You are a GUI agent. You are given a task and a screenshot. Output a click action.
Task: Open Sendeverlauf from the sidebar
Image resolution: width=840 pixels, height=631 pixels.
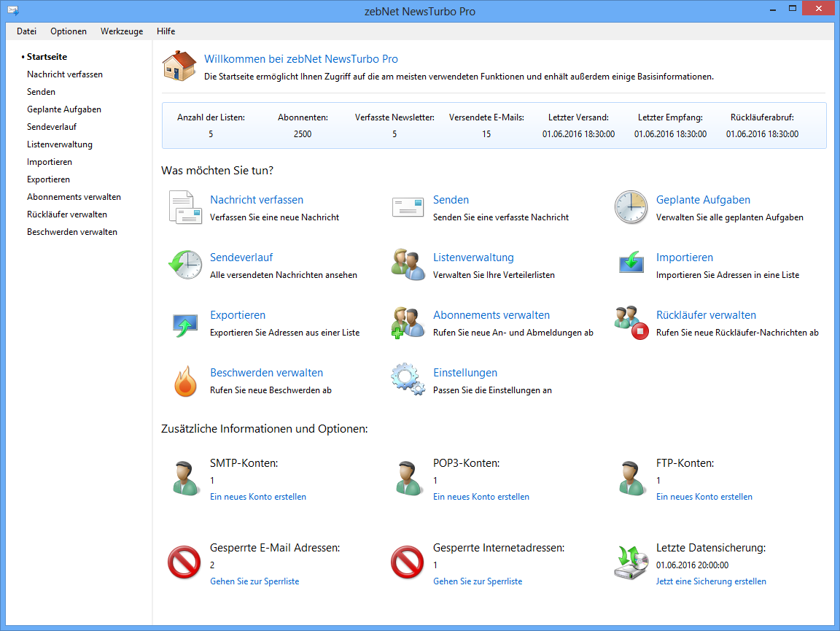pos(52,127)
